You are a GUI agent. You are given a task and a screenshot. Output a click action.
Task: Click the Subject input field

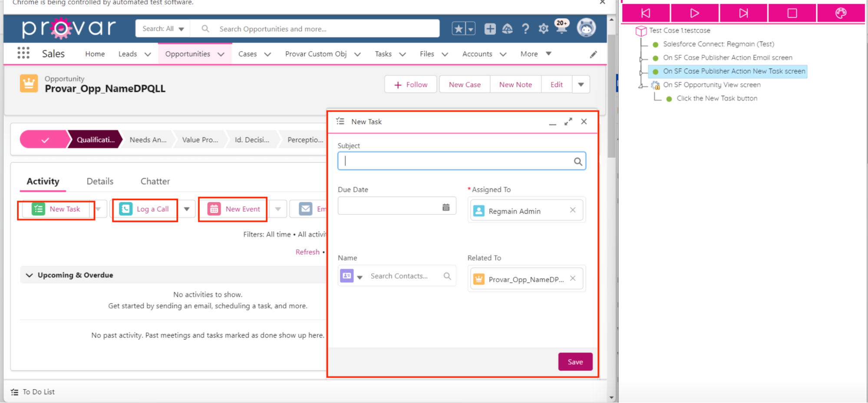(x=462, y=161)
